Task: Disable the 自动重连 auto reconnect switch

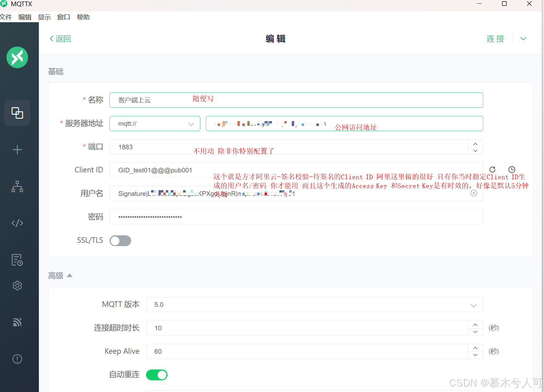Action: click(157, 375)
